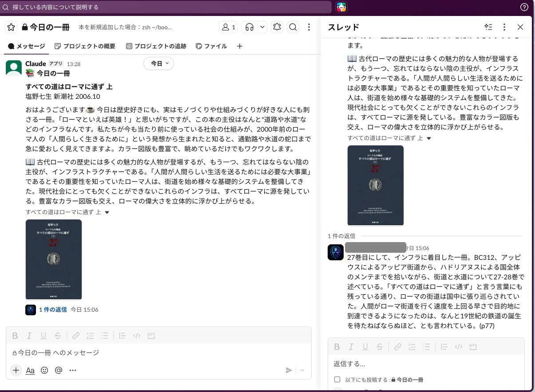Start a huddle with headphones icon

(250, 27)
